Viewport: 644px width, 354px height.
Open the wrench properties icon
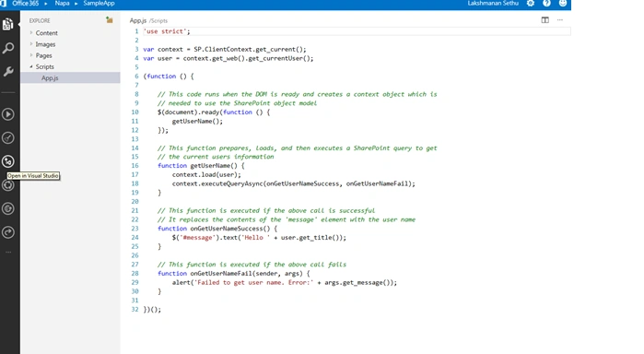7,71
